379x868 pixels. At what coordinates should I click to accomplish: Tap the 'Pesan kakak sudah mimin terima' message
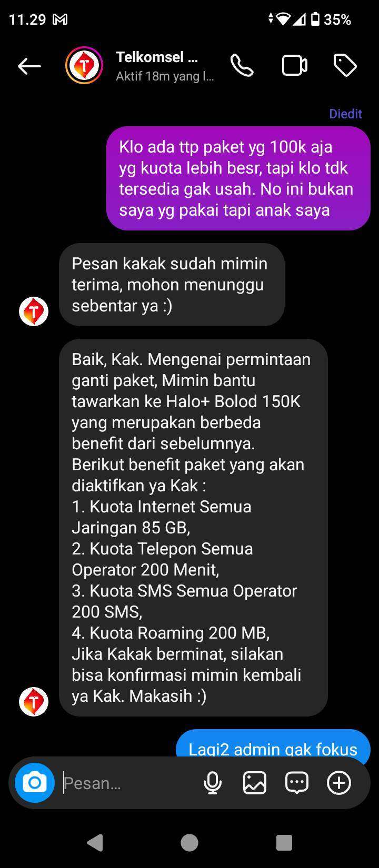point(172,285)
